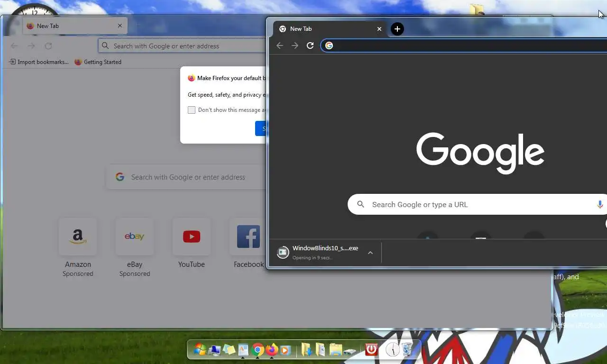Click the red power button in the dock

coord(371,350)
